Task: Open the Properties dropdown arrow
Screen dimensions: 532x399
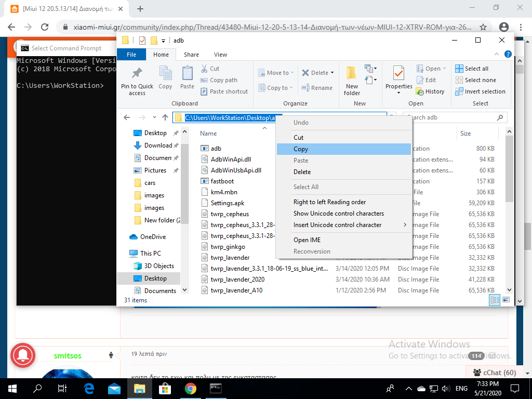Action: click(398, 93)
